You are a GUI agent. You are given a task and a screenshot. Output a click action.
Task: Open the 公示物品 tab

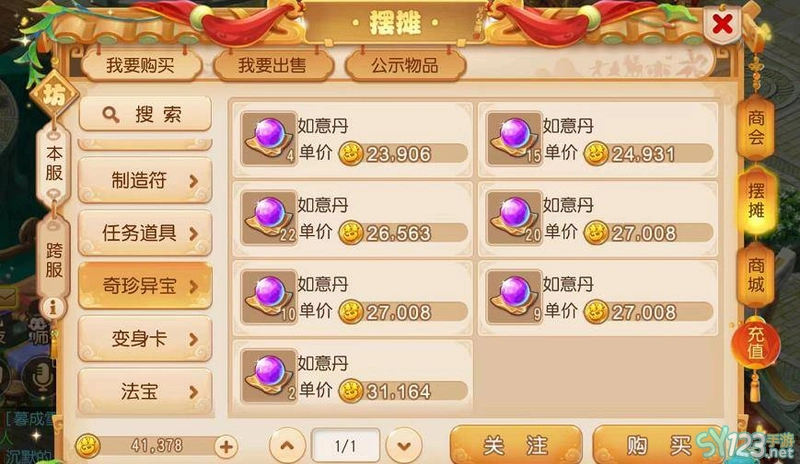[405, 65]
